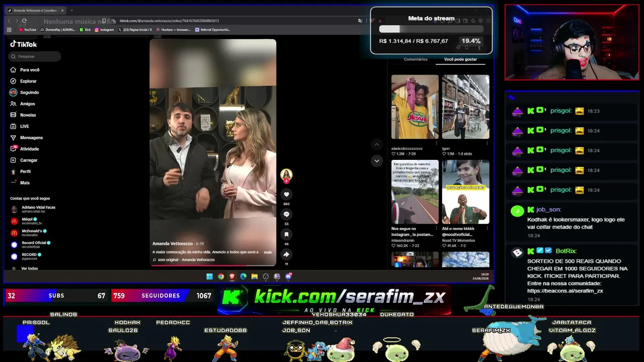Image resolution: width=644 pixels, height=362 pixels.
Task: Open a new browser tab
Action: click(71, 11)
